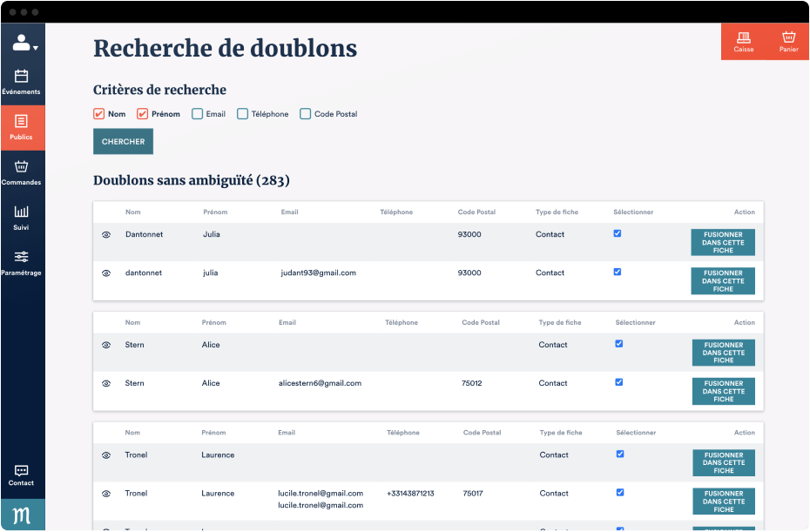Click the Caisse register icon
Image resolution: width=810 pixels, height=532 pixels.
pyautogui.click(x=743, y=41)
